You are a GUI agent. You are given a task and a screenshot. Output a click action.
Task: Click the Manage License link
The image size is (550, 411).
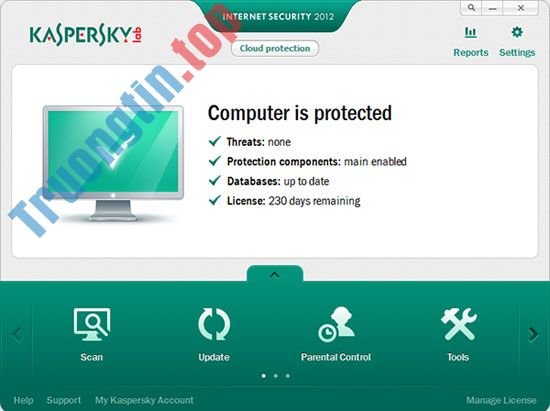tap(501, 400)
